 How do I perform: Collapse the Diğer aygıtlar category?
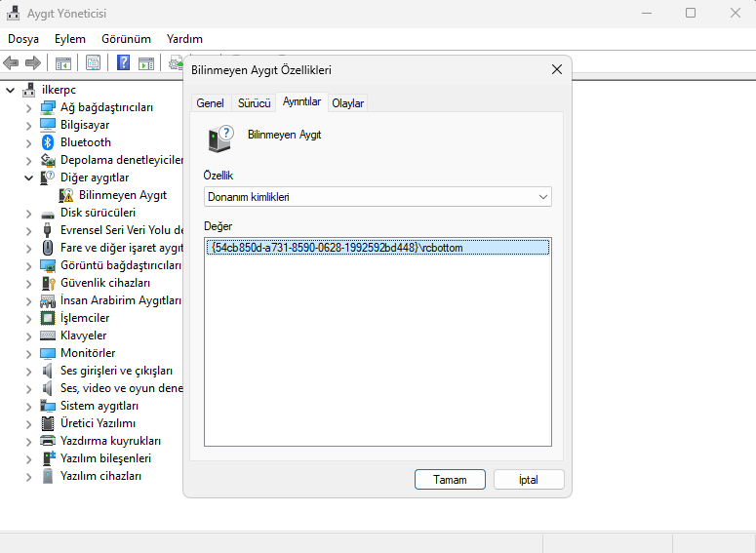pos(28,178)
